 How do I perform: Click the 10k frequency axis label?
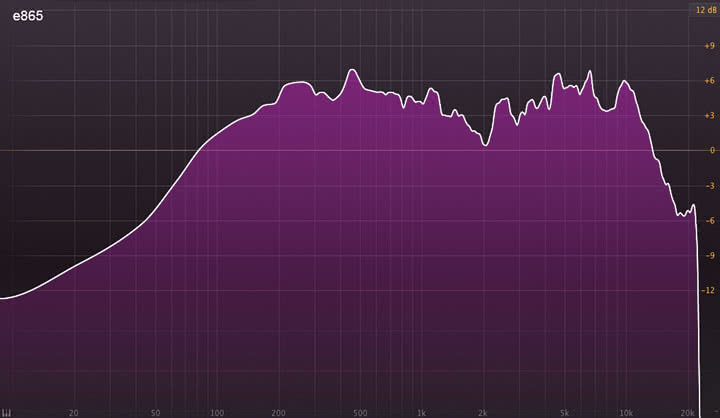(626, 413)
